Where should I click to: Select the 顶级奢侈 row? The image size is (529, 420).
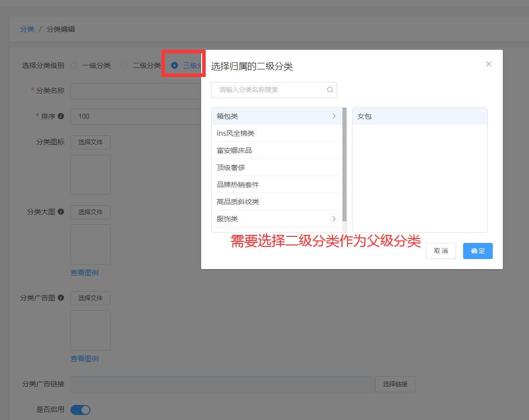coord(277,167)
